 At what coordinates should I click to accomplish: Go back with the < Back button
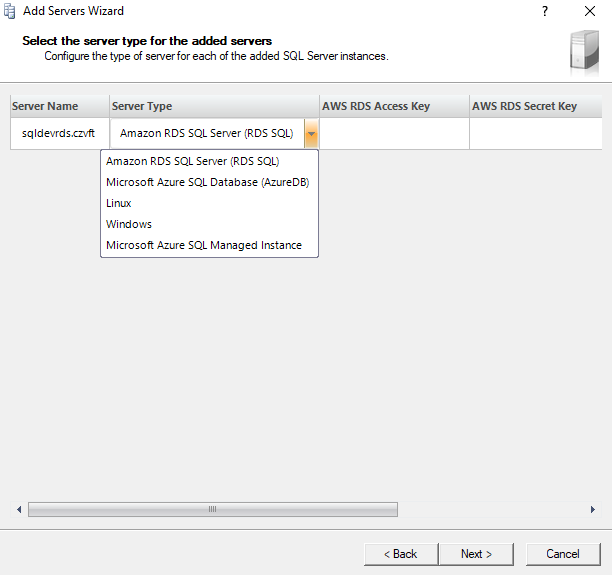pyautogui.click(x=401, y=554)
